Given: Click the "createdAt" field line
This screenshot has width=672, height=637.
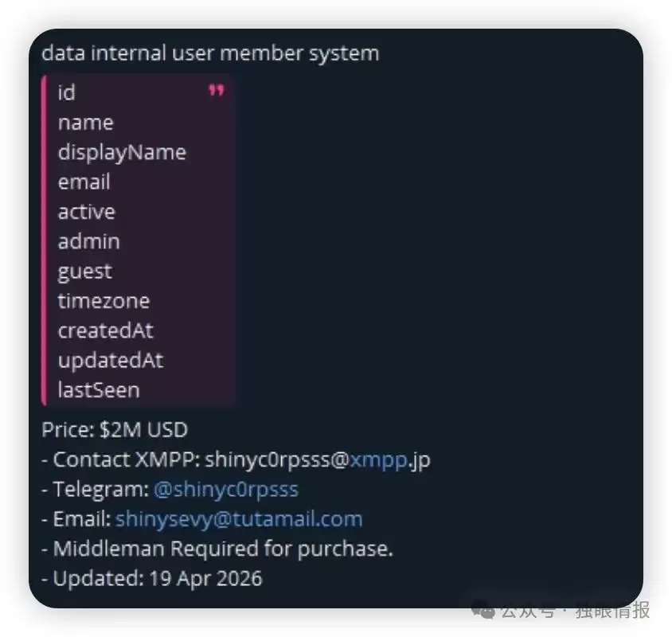Looking at the screenshot, I should click(x=105, y=330).
